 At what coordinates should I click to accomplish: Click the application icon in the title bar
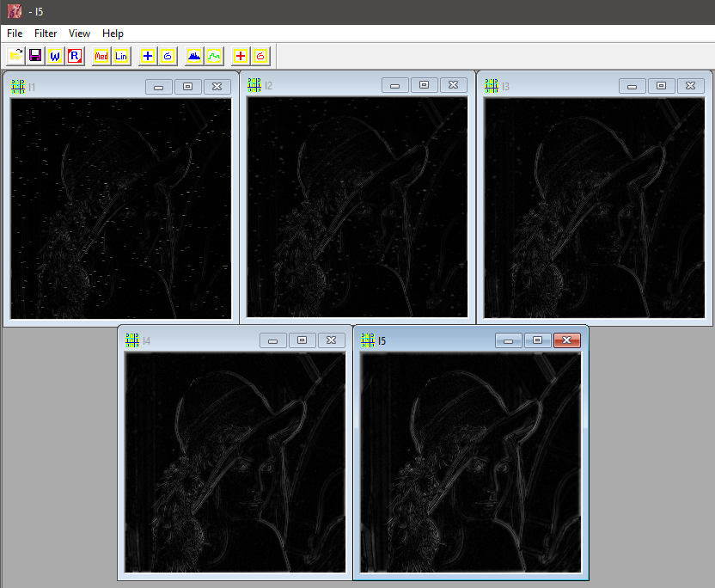coord(14,11)
